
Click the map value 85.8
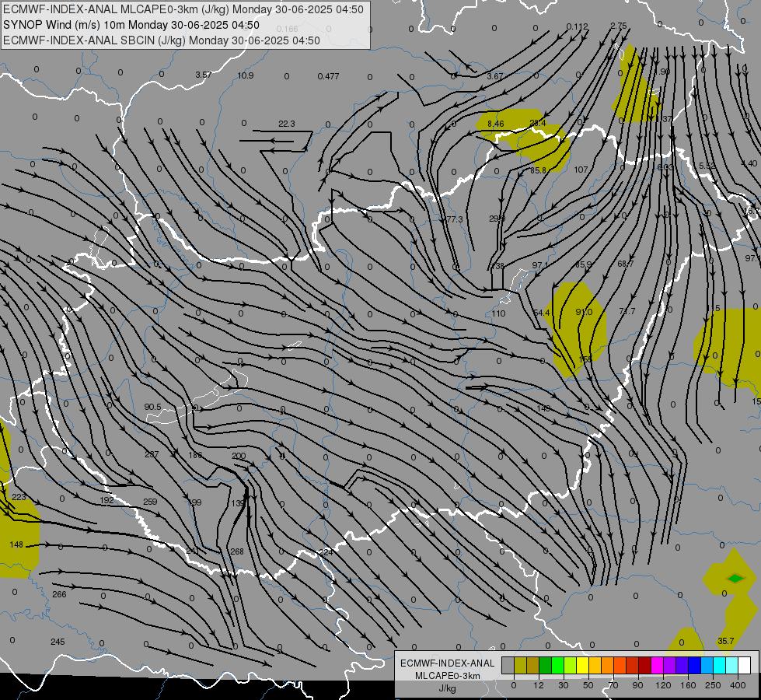[538, 170]
